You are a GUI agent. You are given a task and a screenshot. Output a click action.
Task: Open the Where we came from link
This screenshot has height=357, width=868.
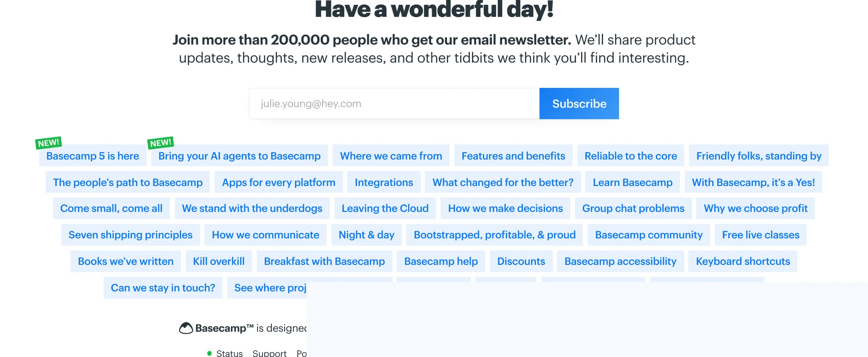click(391, 156)
